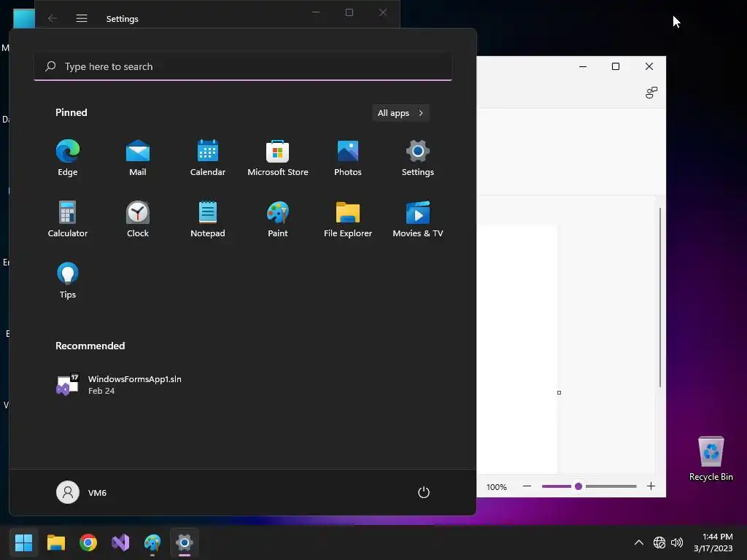747x560 pixels.
Task: Open volume control in system tray
Action: pyautogui.click(x=676, y=542)
